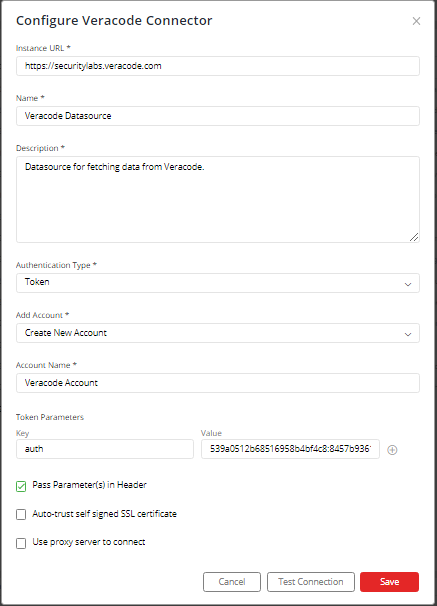Click the Test Connection button

(311, 582)
